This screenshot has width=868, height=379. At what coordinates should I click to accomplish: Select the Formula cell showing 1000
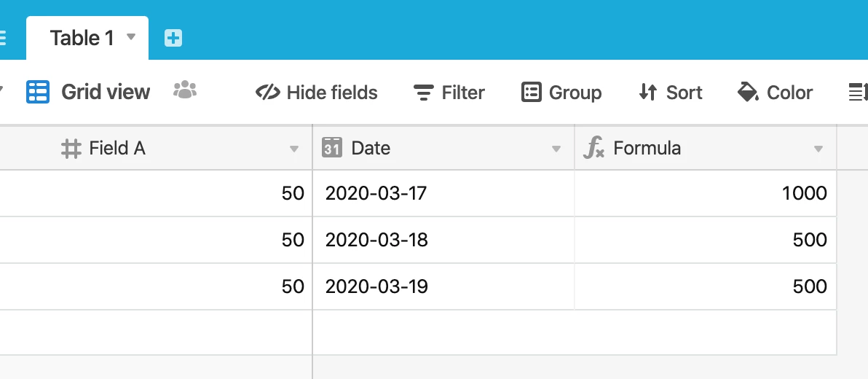705,193
